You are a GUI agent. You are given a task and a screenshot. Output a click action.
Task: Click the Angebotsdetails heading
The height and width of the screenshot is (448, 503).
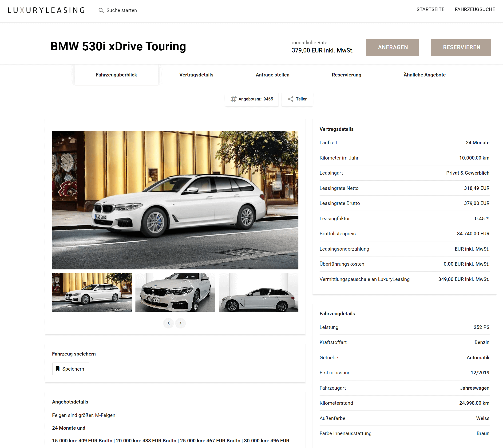click(x=70, y=402)
